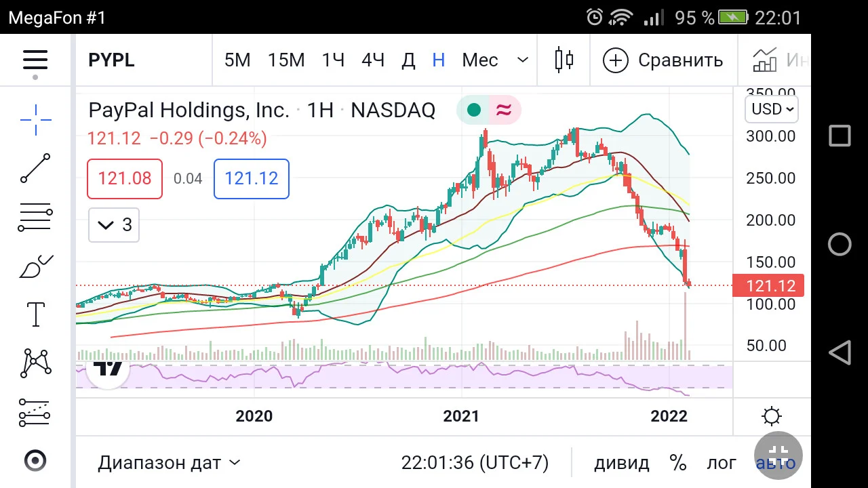
Task: Toggle auto scale mode
Action: click(x=775, y=463)
